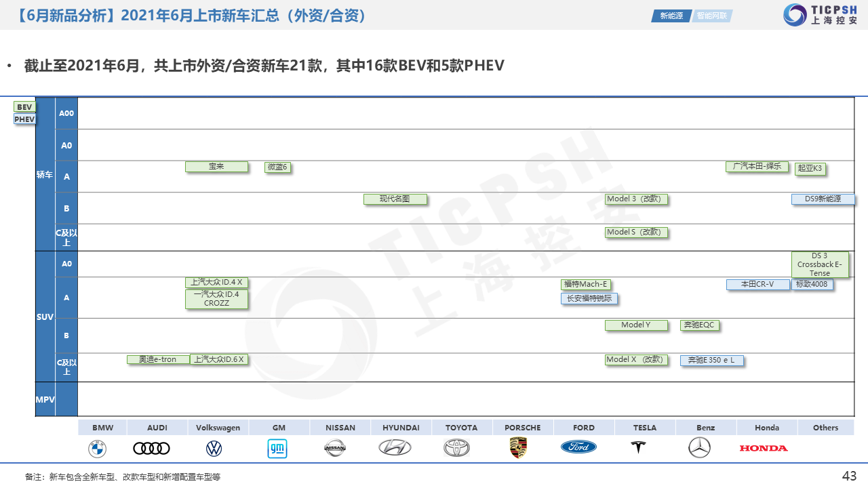Screen dimensions: 868x488
Task: Click the Audi four-rings logo
Action: click(151, 448)
